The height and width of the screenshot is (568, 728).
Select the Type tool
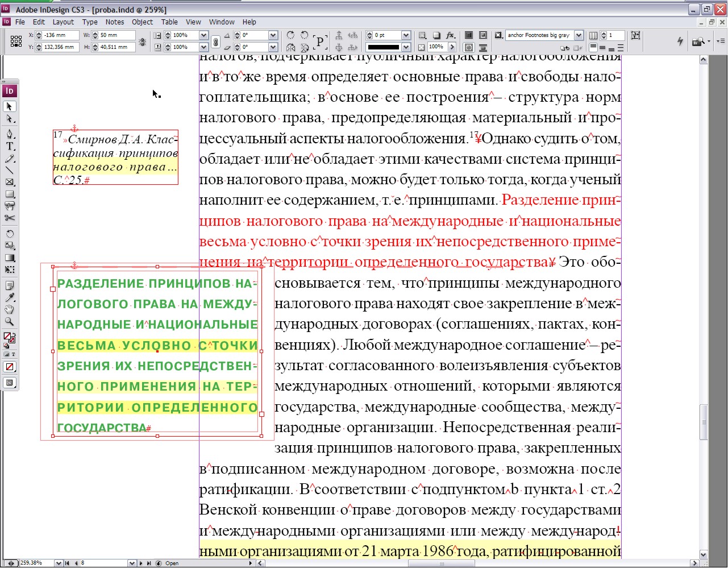coord(10,147)
